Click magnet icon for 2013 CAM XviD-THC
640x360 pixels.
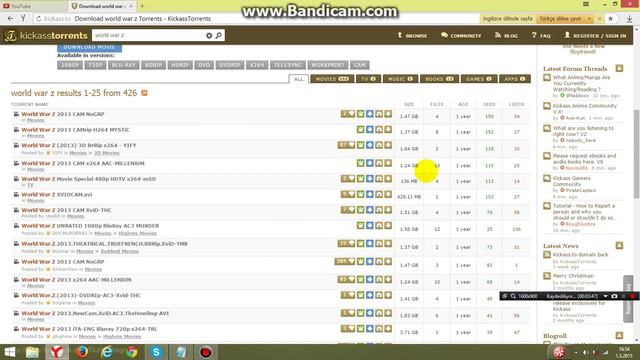click(x=379, y=210)
